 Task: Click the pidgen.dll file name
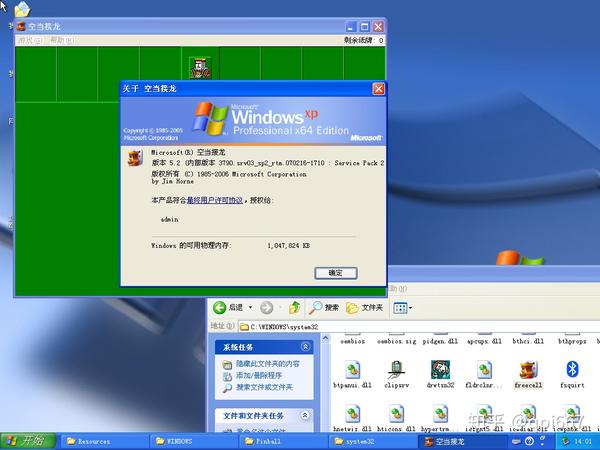click(440, 341)
